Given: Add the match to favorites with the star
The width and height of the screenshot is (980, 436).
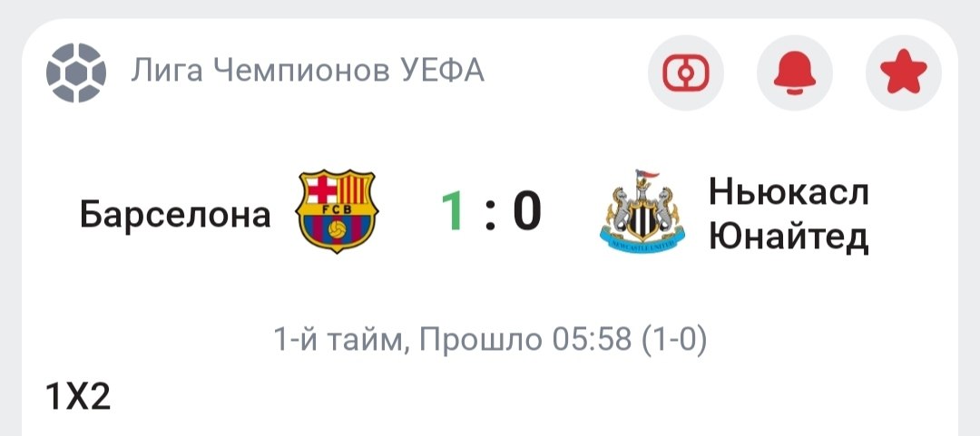Looking at the screenshot, I should pos(904,72).
